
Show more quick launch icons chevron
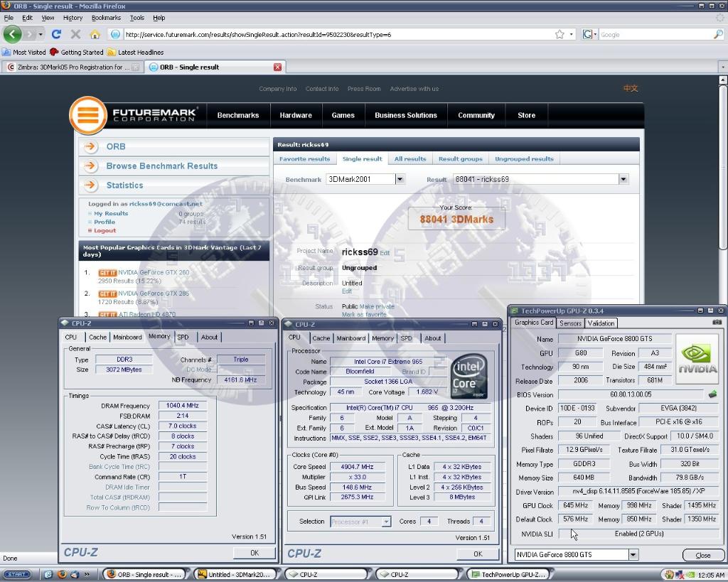(86, 575)
